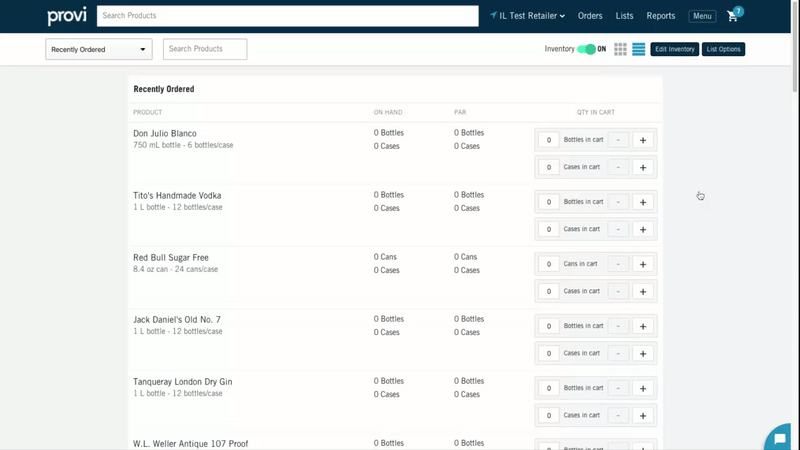This screenshot has height=450, width=800.
Task: Click '750 mL bottle - 6 bottles/case' text
Action: [x=183, y=145]
